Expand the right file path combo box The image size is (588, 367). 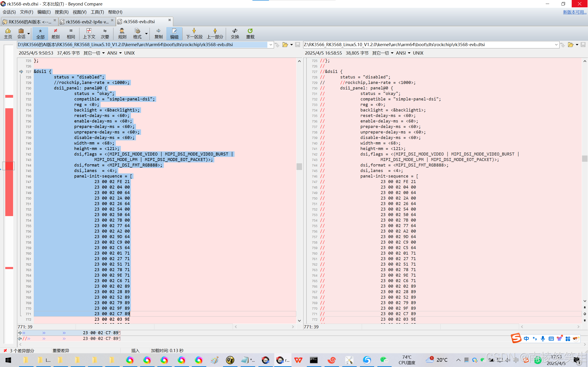coord(556,45)
